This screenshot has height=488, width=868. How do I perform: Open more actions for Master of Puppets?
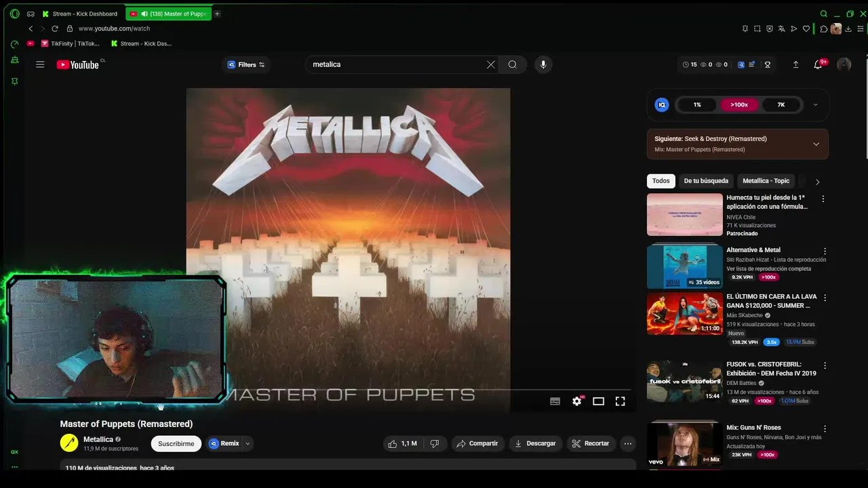tap(628, 443)
